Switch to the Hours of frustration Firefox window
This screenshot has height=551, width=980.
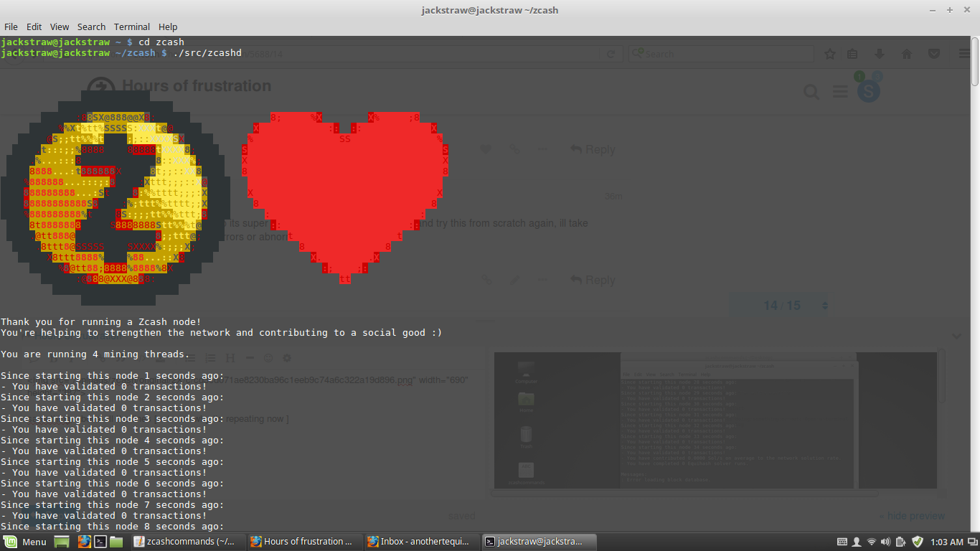pyautogui.click(x=304, y=542)
